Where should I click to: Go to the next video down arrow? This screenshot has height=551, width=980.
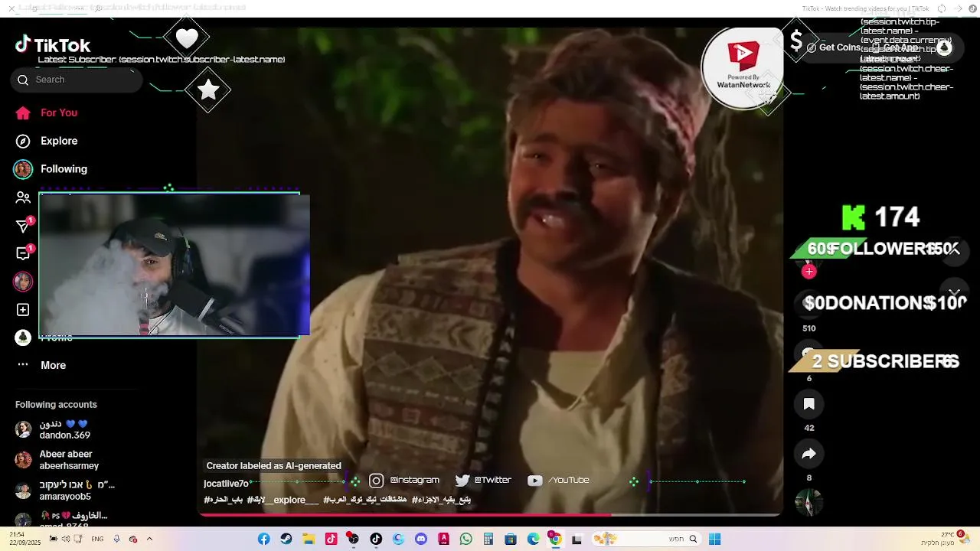pyautogui.click(x=954, y=293)
